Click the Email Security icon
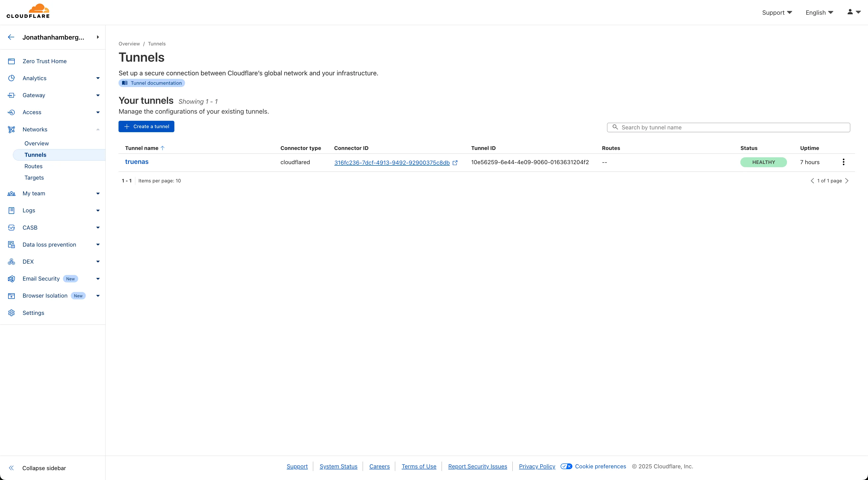Viewport: 868px width, 480px height. click(11, 279)
